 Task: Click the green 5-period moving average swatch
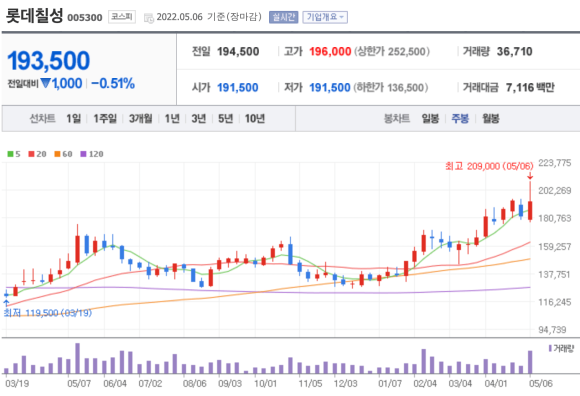[10, 154]
